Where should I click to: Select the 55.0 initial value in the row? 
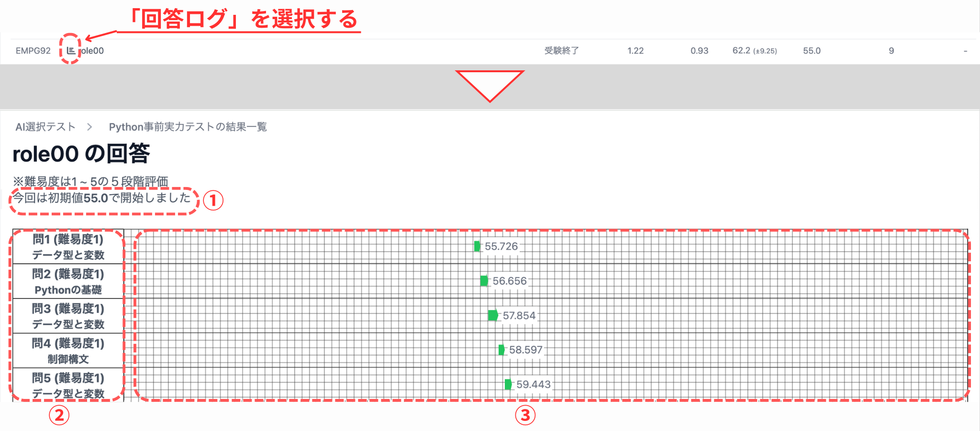click(811, 50)
